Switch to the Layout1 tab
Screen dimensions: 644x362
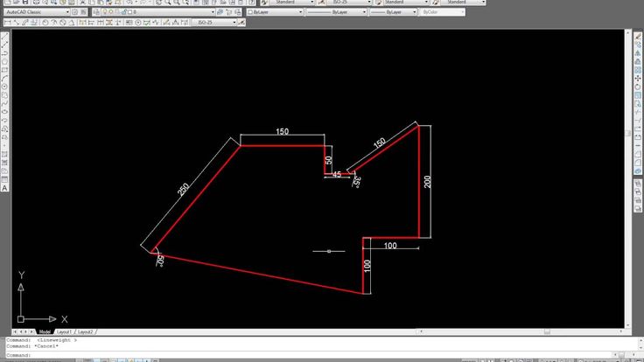(64, 331)
